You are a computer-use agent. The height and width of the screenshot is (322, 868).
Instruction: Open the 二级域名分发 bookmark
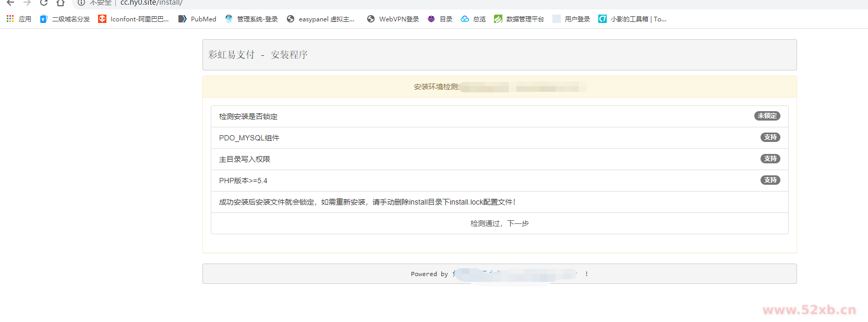point(65,19)
